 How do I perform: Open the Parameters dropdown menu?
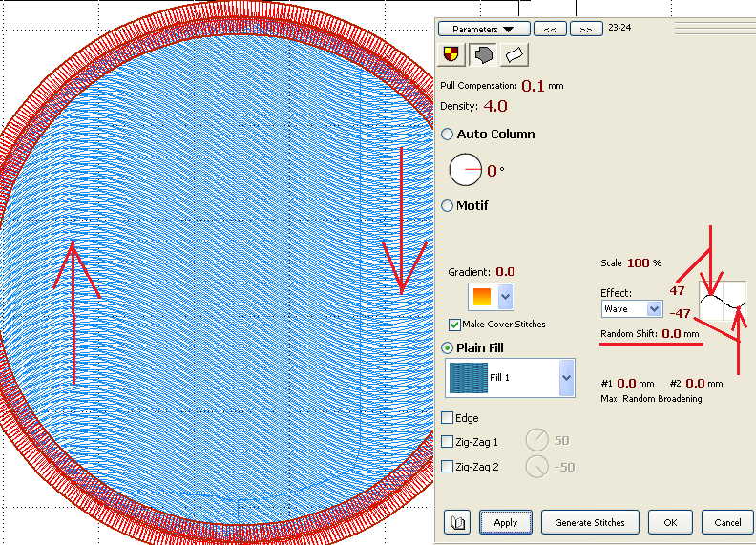[x=490, y=30]
